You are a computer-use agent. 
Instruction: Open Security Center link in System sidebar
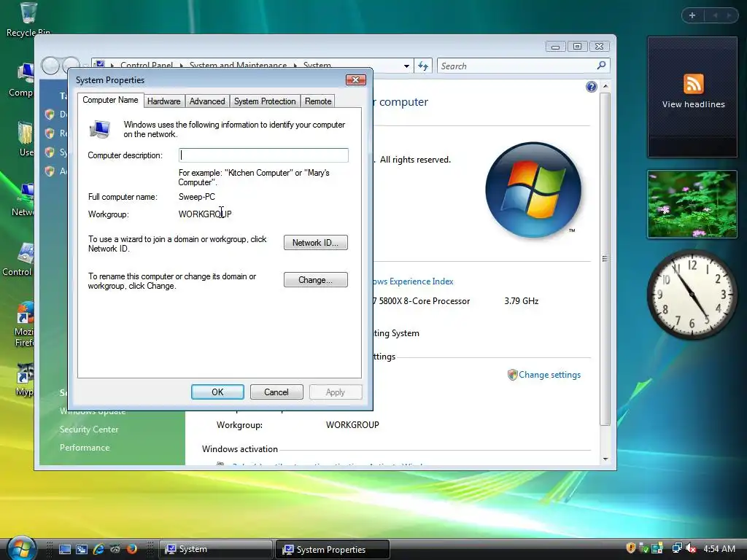click(x=88, y=429)
